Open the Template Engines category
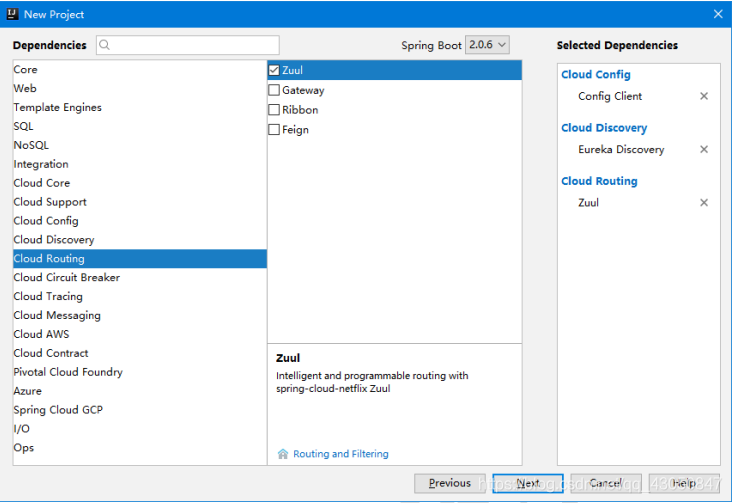The height and width of the screenshot is (503, 732). pyautogui.click(x=140, y=107)
